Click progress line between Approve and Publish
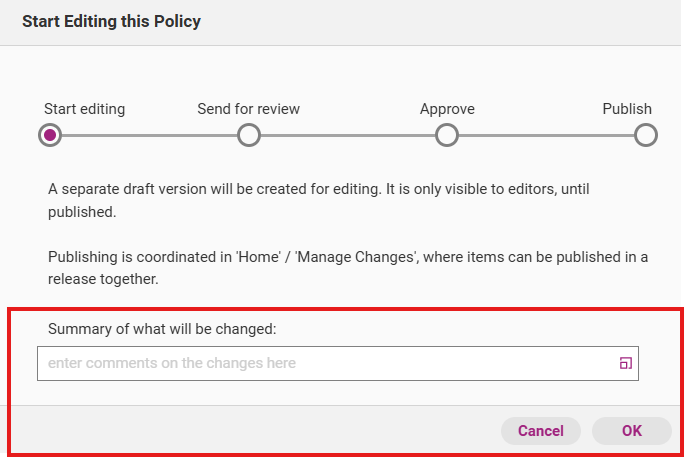This screenshot has width=685, height=458. 546,135
